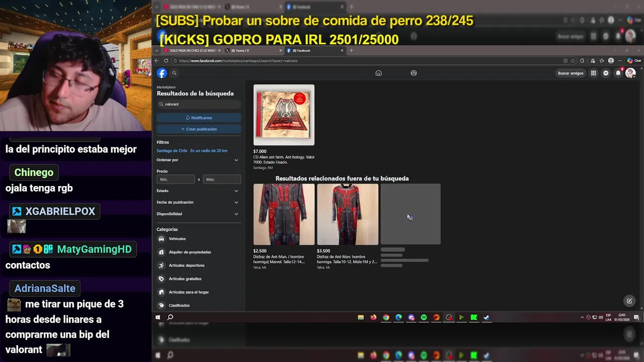Click the Facebook logo icon
The height and width of the screenshot is (362, 644).
coord(162,73)
